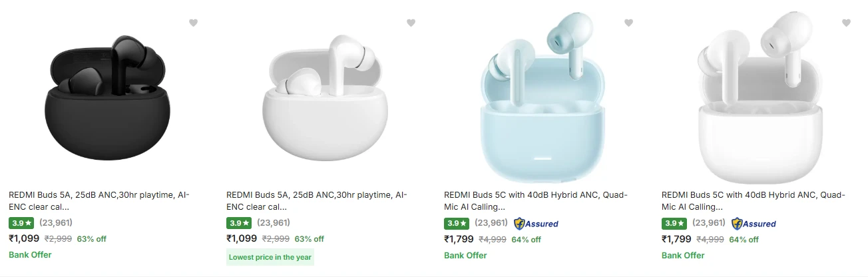Click Assured badge on blue Buds 5C
Image resolution: width=868 pixels, height=277 pixels.
pyautogui.click(x=536, y=224)
